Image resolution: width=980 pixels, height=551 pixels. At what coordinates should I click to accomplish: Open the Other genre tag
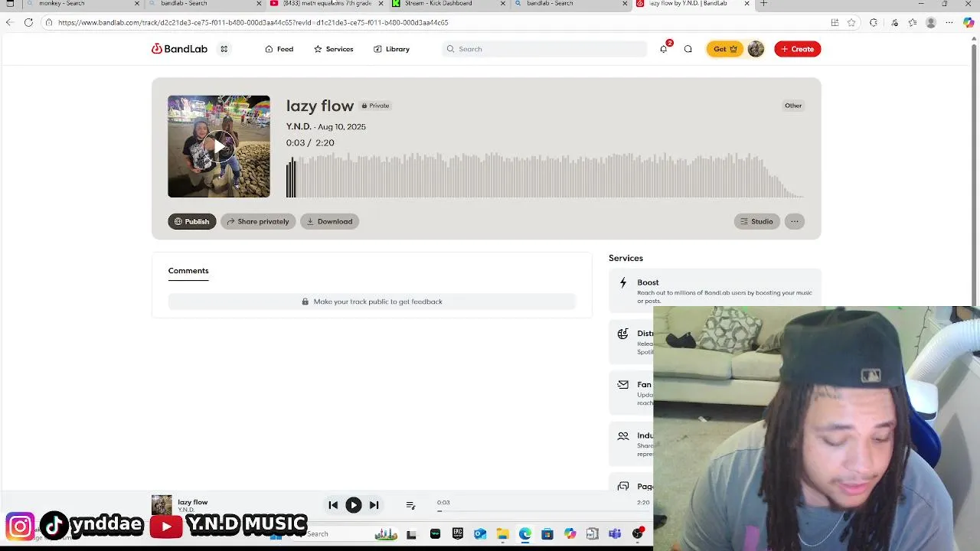pyautogui.click(x=793, y=106)
